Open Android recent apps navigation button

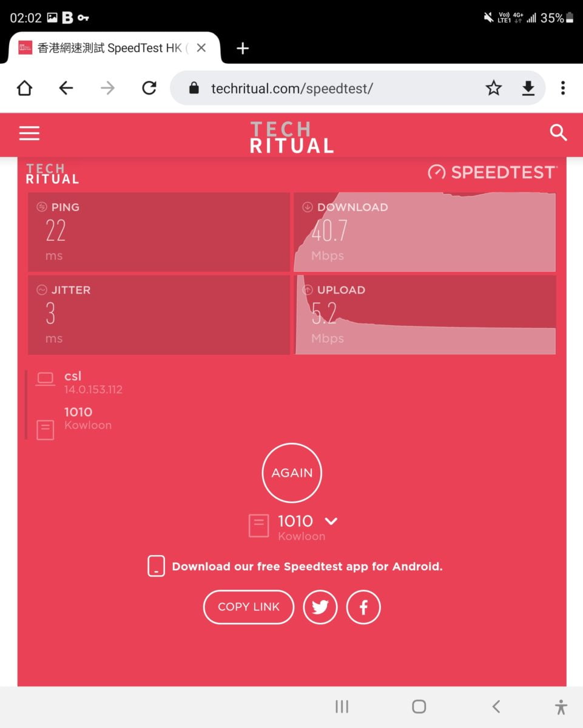342,706
